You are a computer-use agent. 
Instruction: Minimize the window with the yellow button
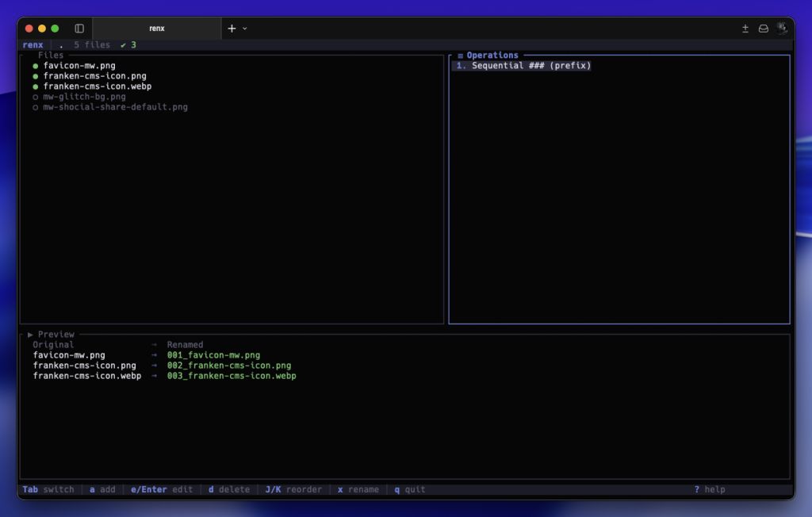(42, 29)
